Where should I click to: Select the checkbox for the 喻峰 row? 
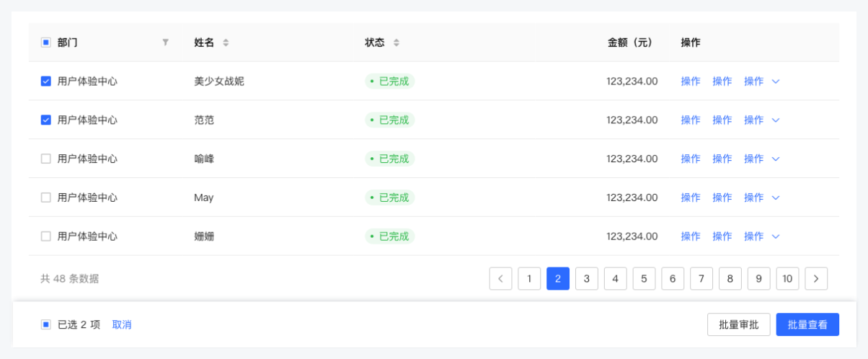pos(46,159)
